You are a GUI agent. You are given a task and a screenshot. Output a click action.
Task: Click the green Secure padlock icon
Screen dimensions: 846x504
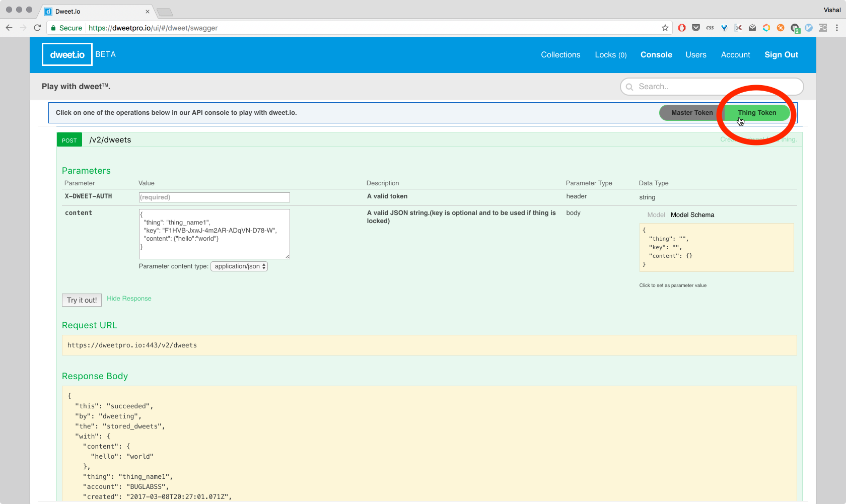coord(53,28)
